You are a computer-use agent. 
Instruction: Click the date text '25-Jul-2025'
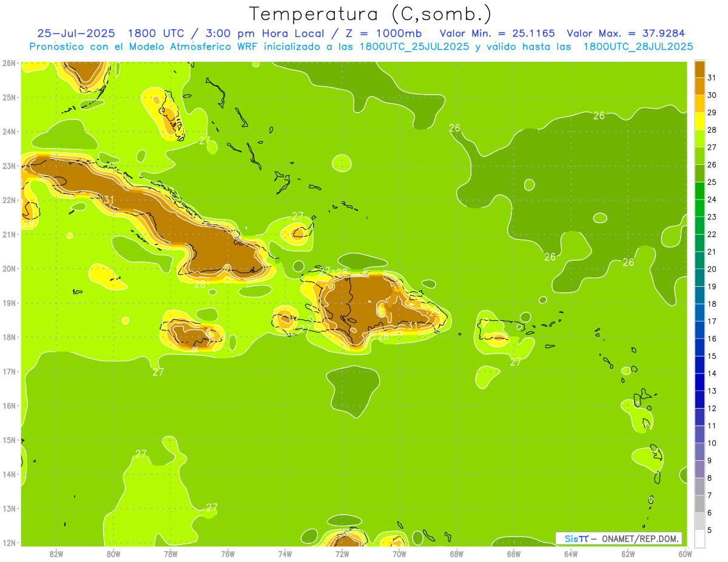[x=76, y=33]
